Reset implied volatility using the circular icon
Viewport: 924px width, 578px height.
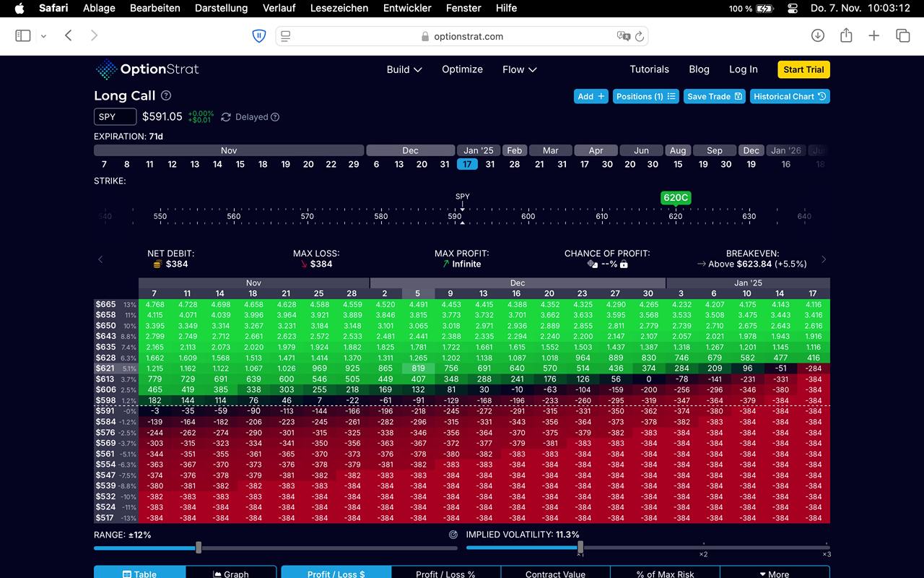tap(453, 535)
